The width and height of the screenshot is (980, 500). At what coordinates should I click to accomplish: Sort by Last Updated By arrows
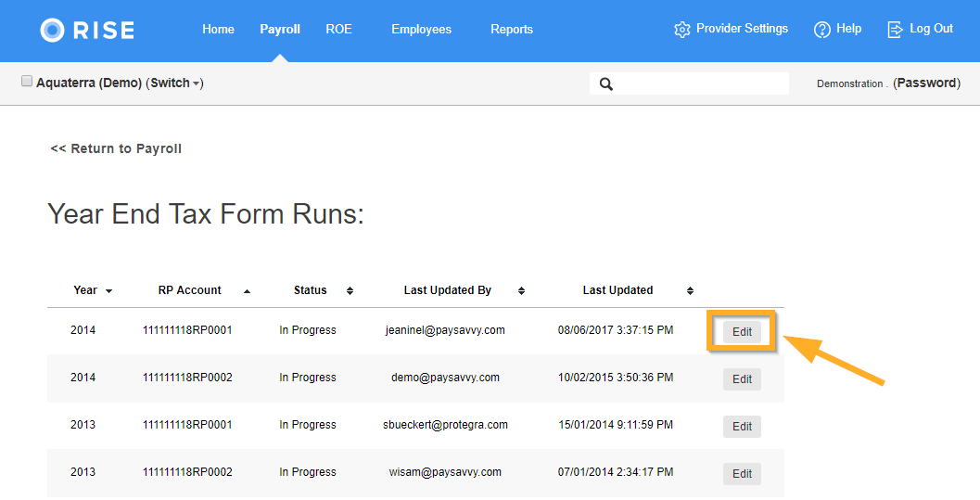pyautogui.click(x=521, y=290)
